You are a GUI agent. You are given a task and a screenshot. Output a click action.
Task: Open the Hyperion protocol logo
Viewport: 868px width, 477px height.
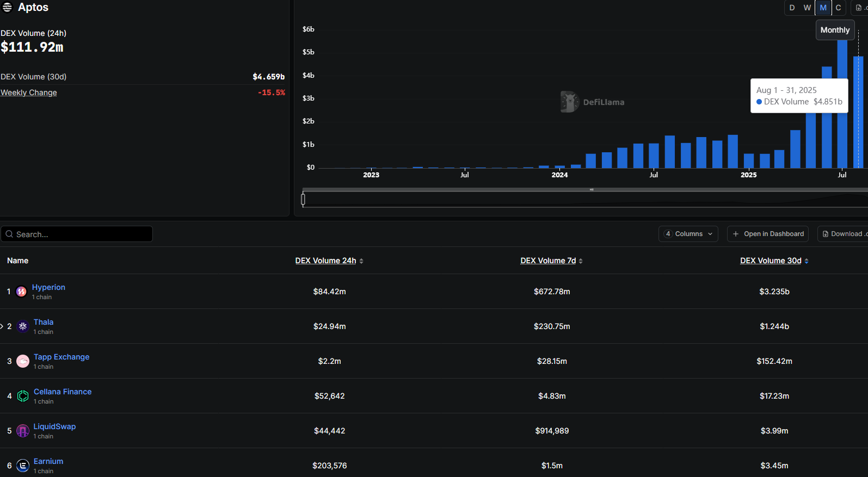click(x=21, y=292)
